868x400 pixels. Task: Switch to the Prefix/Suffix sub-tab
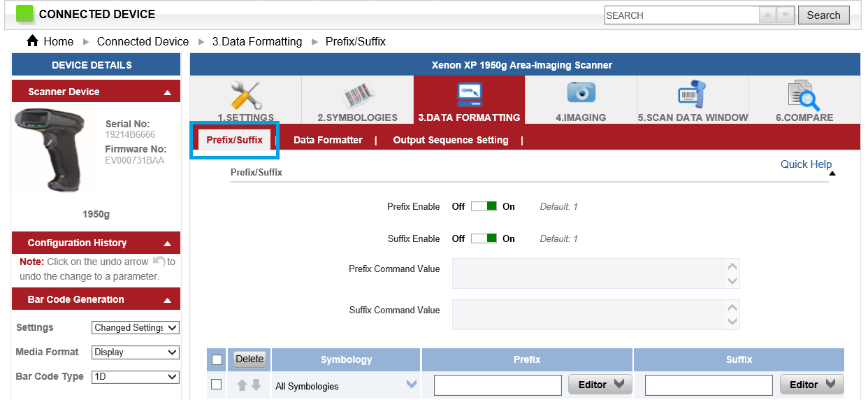(x=235, y=140)
